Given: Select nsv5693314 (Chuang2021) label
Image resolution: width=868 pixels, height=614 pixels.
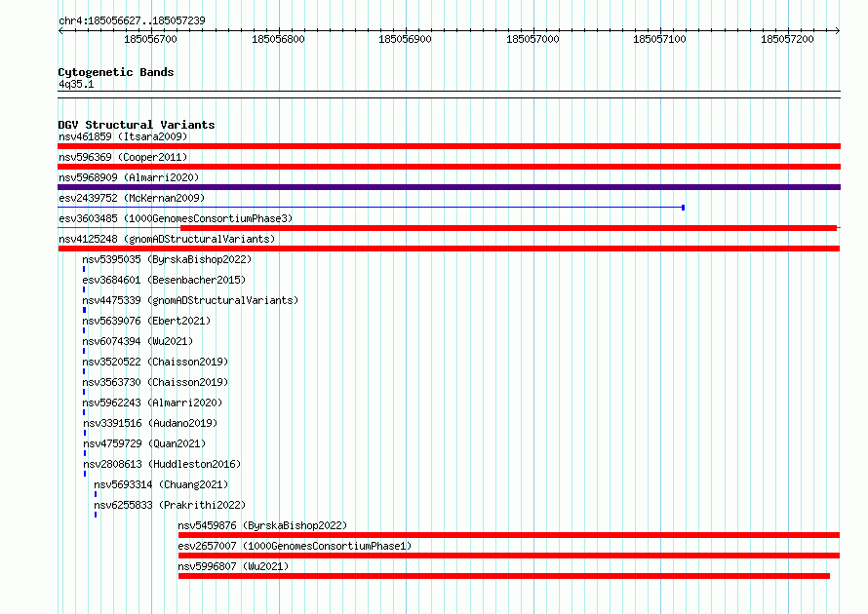Looking at the screenshot, I should pyautogui.click(x=161, y=484).
